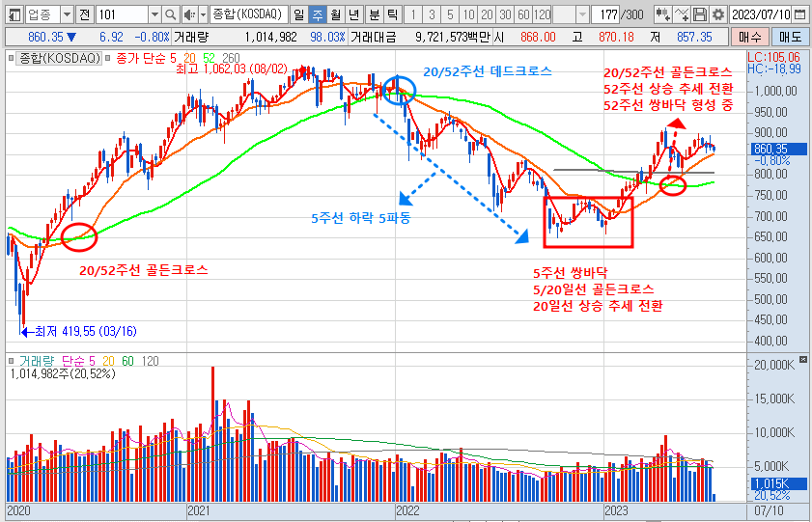Click the speaker sound icon
Viewport: 812px width, 522px height.
189,14
